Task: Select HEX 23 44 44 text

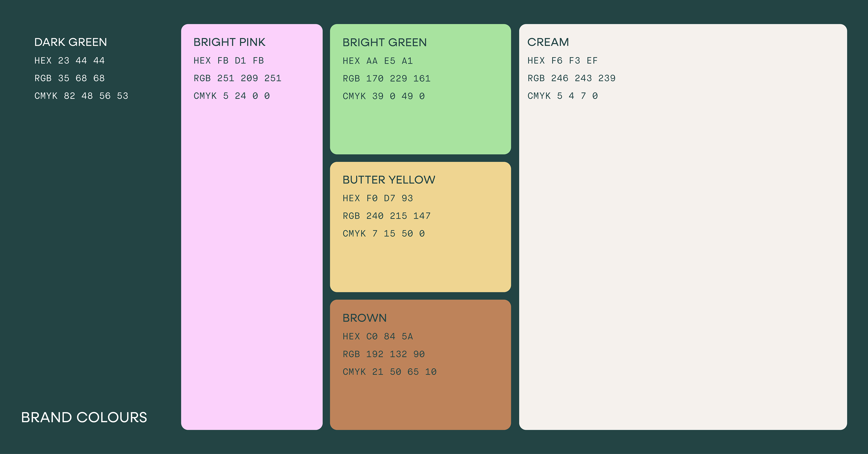Action: (x=69, y=61)
